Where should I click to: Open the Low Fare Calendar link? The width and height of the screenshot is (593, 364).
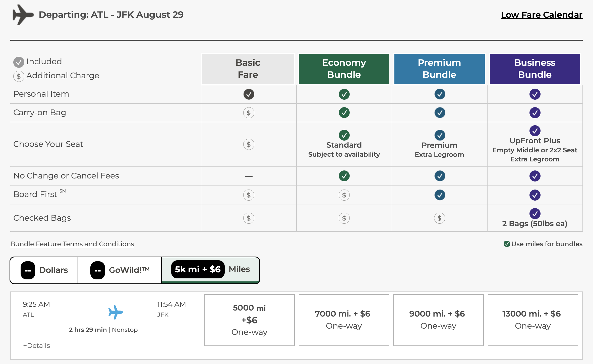542,15
